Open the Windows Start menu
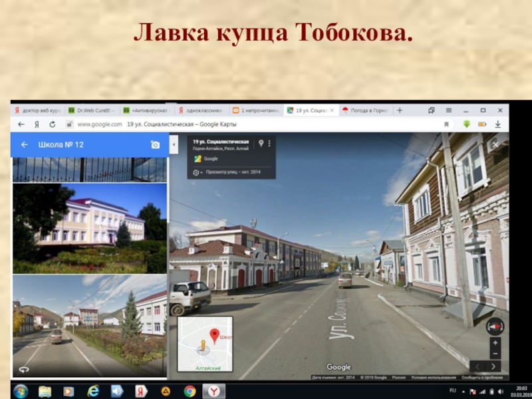 (21, 391)
